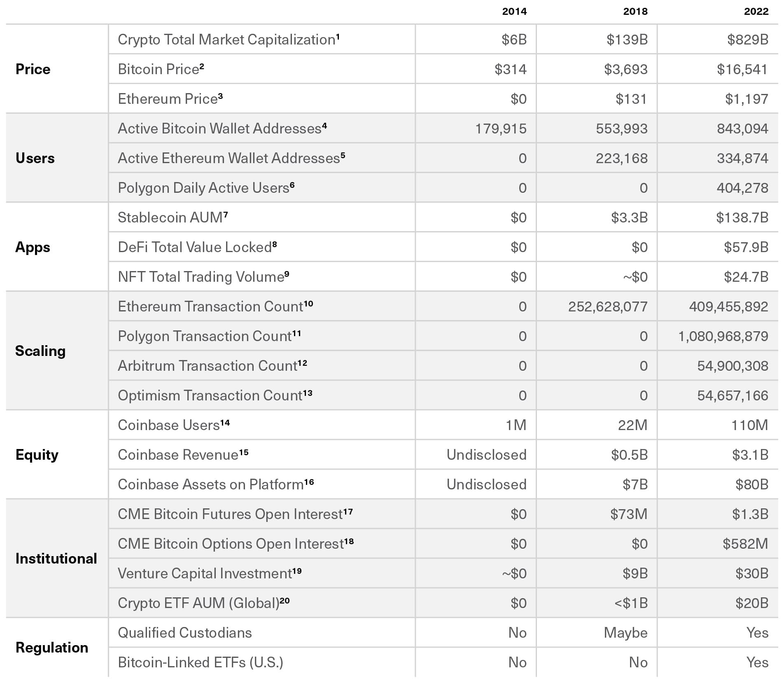Click the Stablecoin AUM 2022 value $138.7B

pos(742,218)
